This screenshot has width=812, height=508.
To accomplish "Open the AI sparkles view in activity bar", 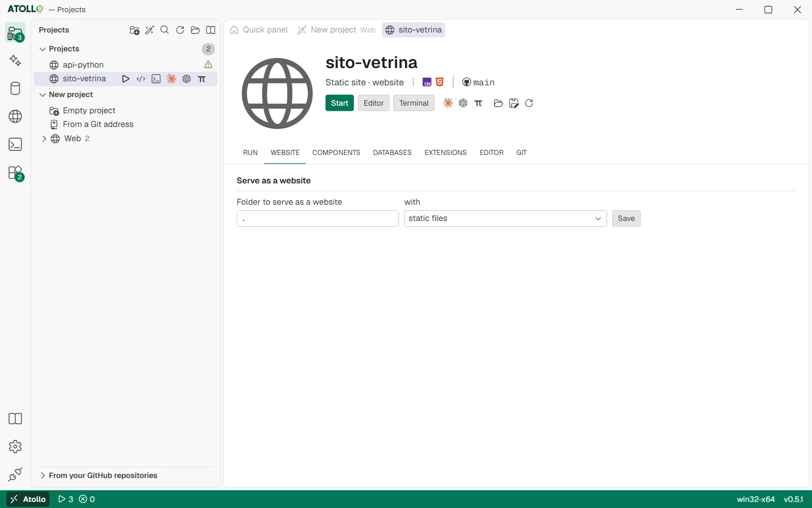I will [15, 60].
